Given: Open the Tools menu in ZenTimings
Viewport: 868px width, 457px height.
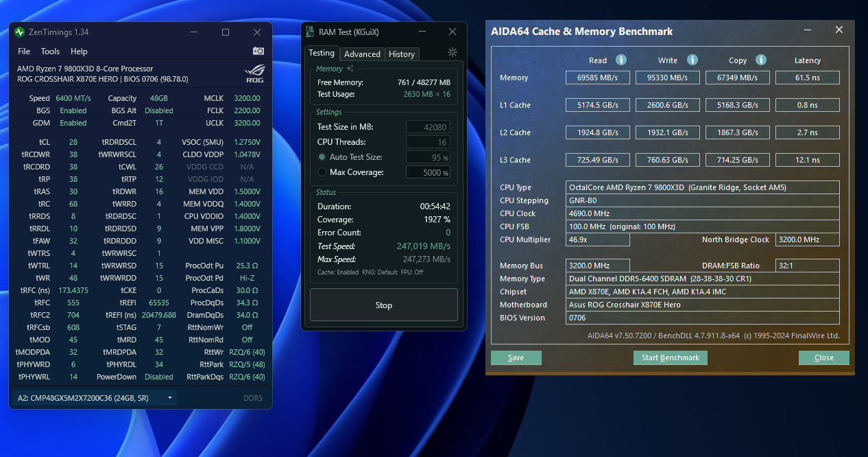Looking at the screenshot, I should [50, 51].
